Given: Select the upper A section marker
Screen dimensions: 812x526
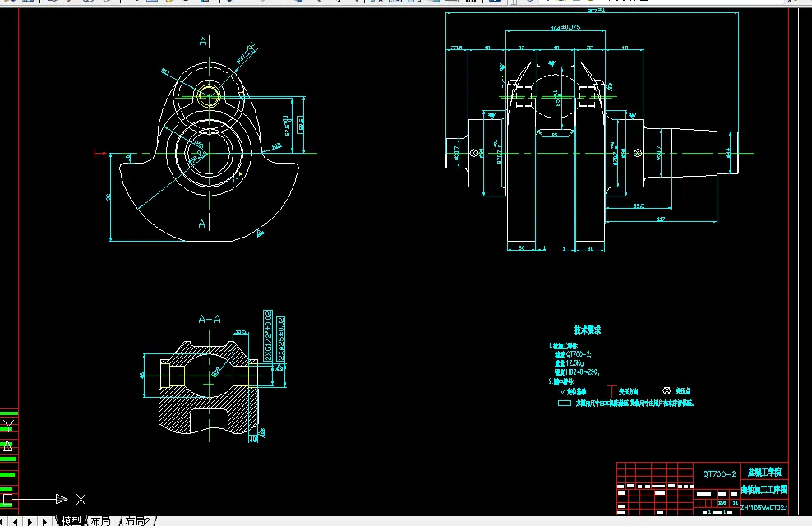Looking at the screenshot, I should pos(202,40).
